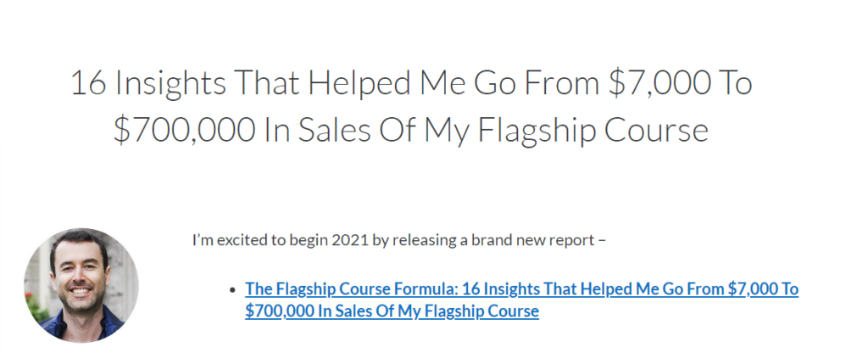Click the number "16" starting the headline
The height and width of the screenshot is (364, 868).
(87, 84)
